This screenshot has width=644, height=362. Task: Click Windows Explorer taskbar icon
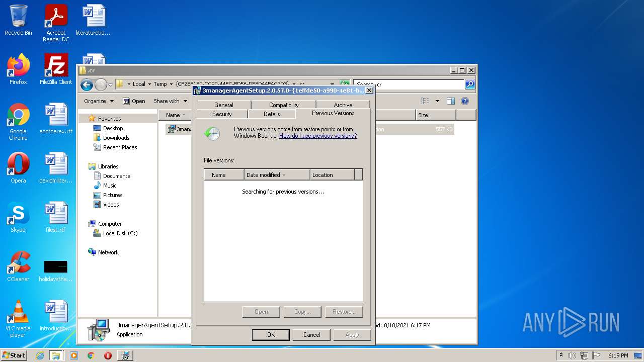coord(56,355)
